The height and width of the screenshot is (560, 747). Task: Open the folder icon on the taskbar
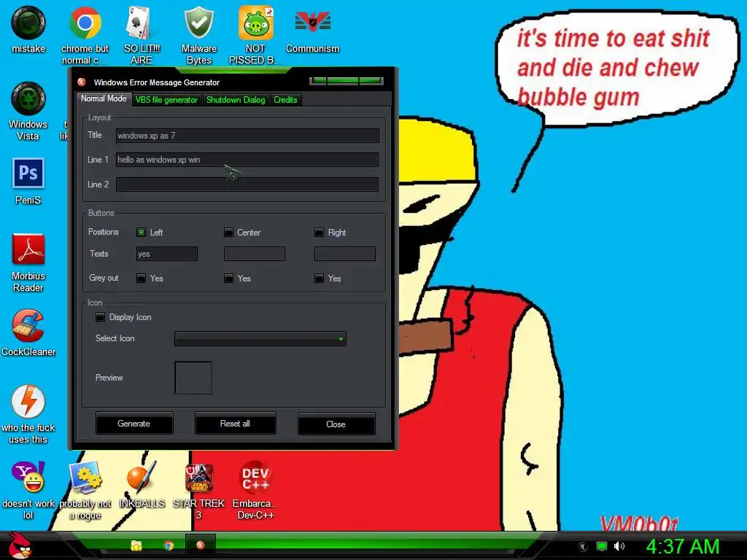136,545
